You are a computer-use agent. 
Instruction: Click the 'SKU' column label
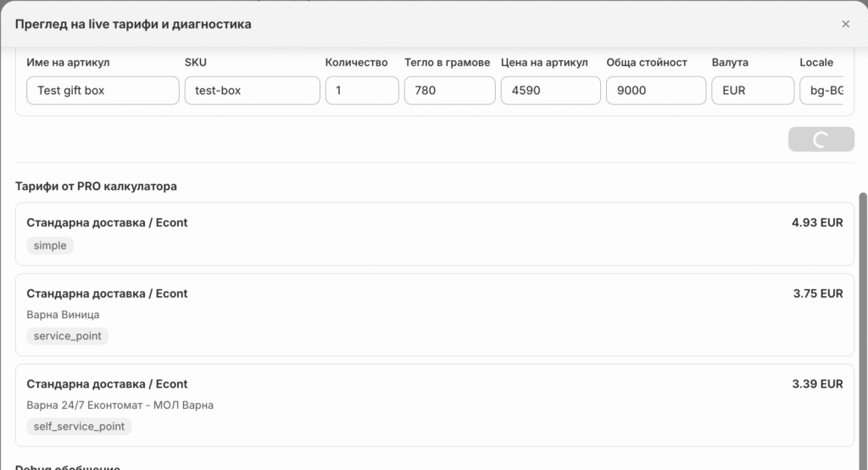tap(196, 63)
